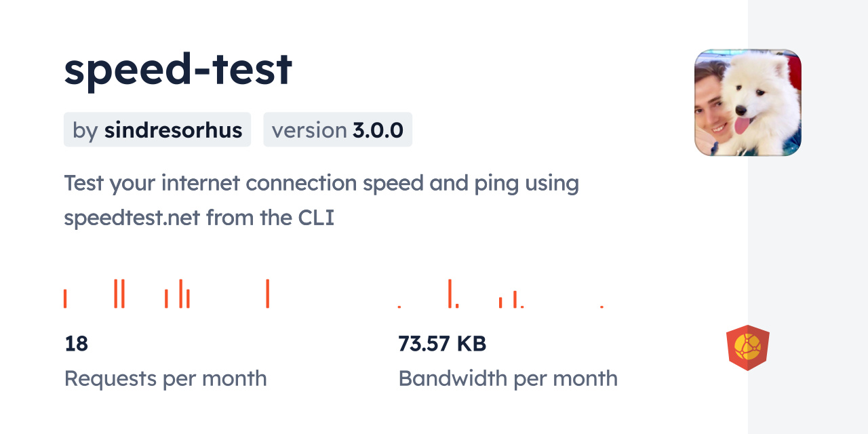
Task: Click the "version 3.0.0" badge
Action: point(338,130)
